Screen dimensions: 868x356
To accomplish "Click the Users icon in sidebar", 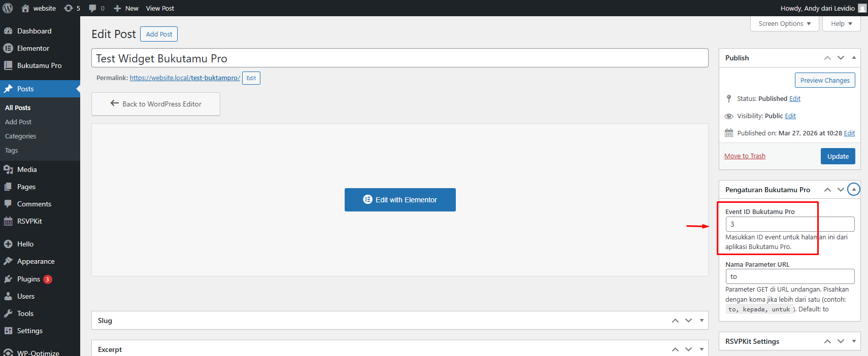I will [8, 296].
